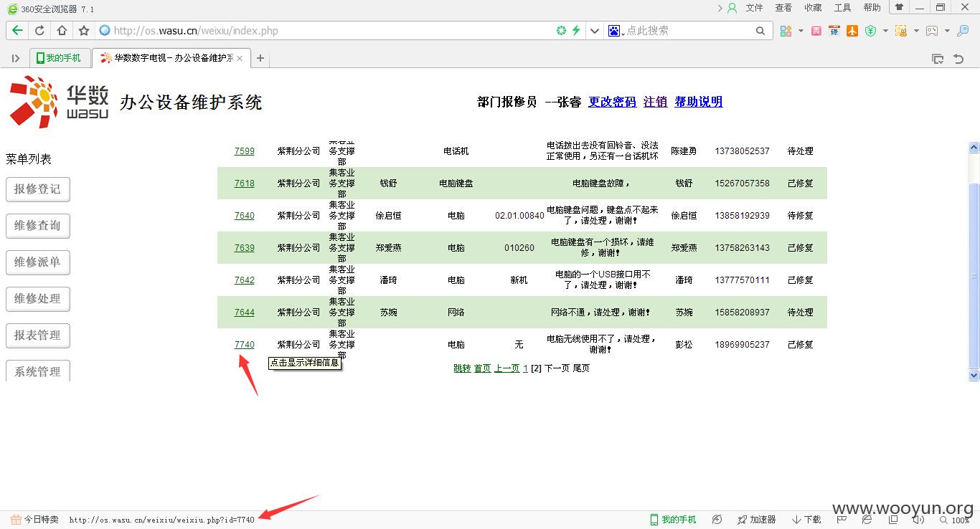
Task: Open the 帮助 menu
Action: click(872, 8)
